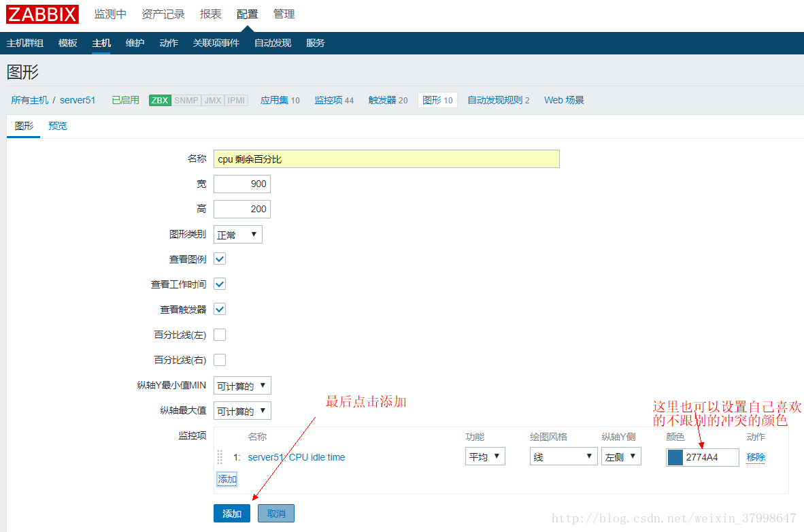
Task: Grab the drag handle of monitor item row 1
Action: click(x=220, y=456)
